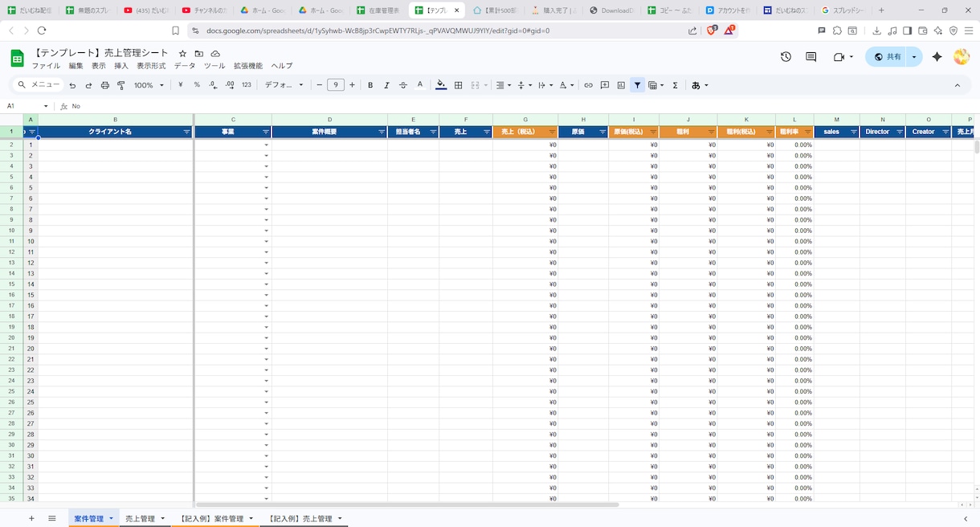The height and width of the screenshot is (527, 980).
Task: Click the 共有 share button
Action: [887, 57]
